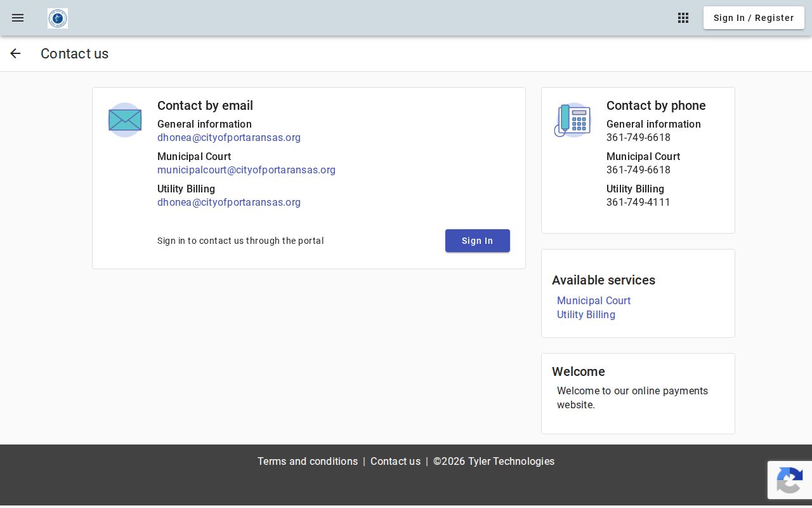Click ©2026 Tyler Technologies text

(x=494, y=462)
